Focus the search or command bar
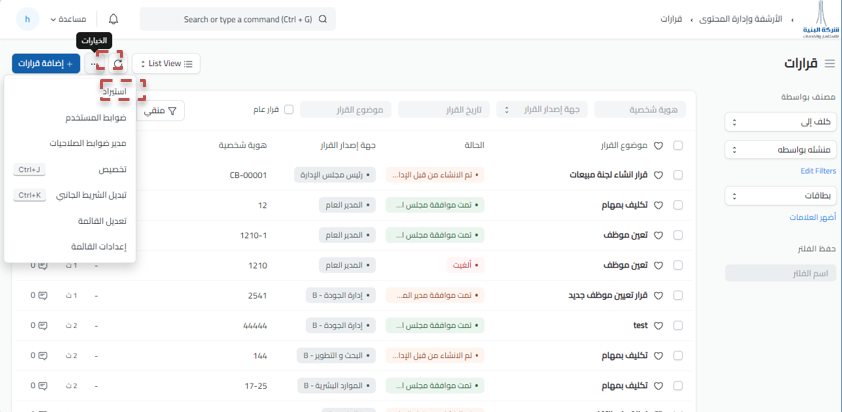The height and width of the screenshot is (412, 842). (238, 19)
